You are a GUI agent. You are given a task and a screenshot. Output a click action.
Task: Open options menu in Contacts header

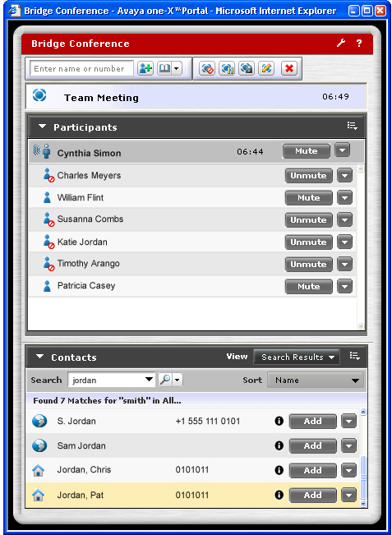[x=354, y=357]
